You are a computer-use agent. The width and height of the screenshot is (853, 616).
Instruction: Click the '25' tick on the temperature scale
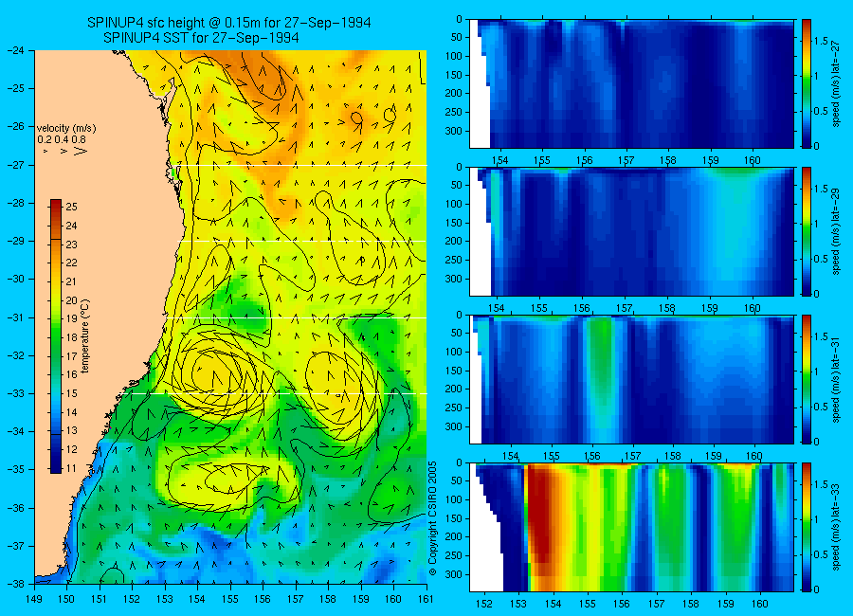point(71,207)
